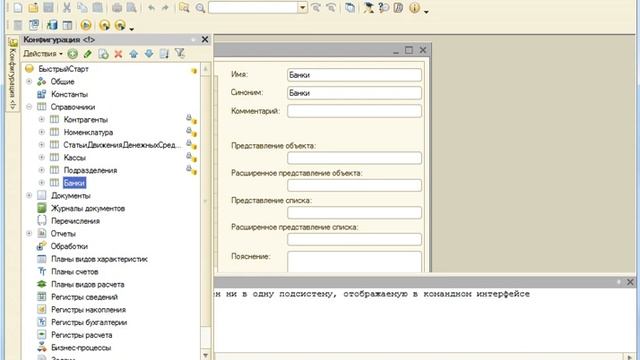
Task: Expand the Отчеты tree node
Action: point(29,233)
